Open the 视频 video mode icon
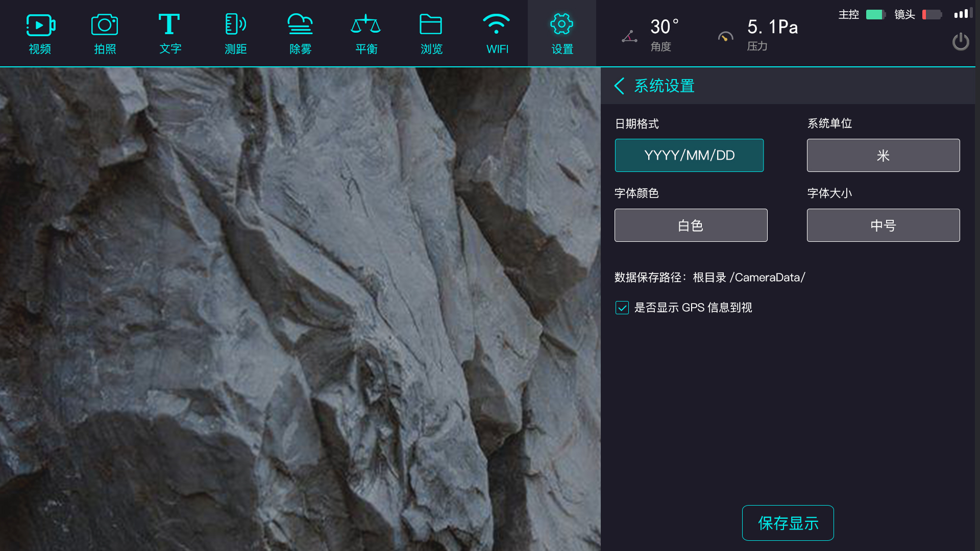This screenshot has height=551, width=980. 40,25
